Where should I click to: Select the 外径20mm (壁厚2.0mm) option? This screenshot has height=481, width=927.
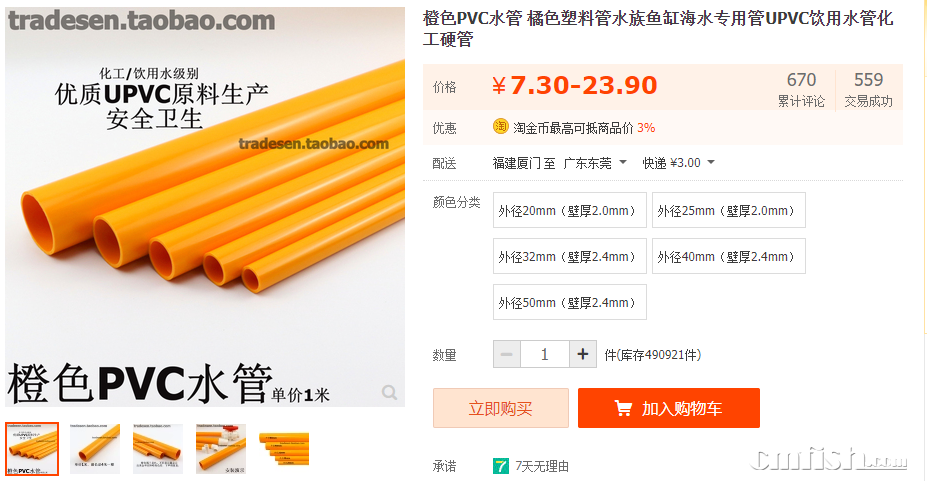click(x=570, y=210)
